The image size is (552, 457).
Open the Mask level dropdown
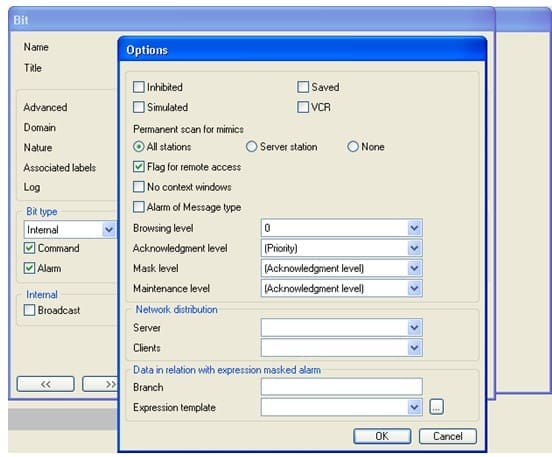[341, 268]
